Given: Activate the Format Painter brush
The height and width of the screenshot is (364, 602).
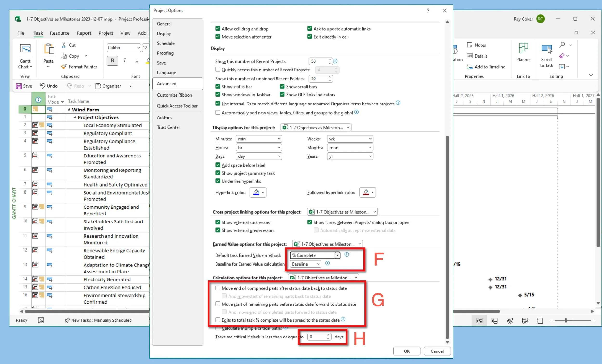Looking at the screenshot, I should pyautogui.click(x=64, y=67).
